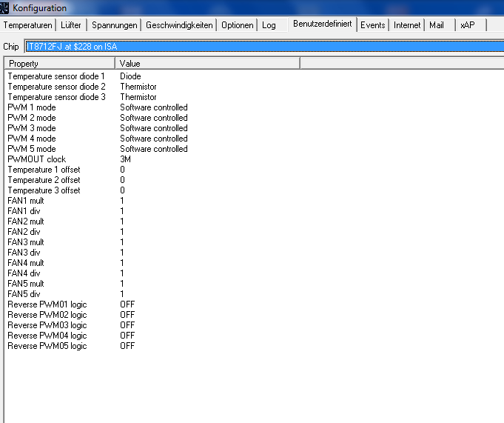The width and height of the screenshot is (504, 423).
Task: Click the 3M value of PWMOUT clock
Action: [x=125, y=159]
